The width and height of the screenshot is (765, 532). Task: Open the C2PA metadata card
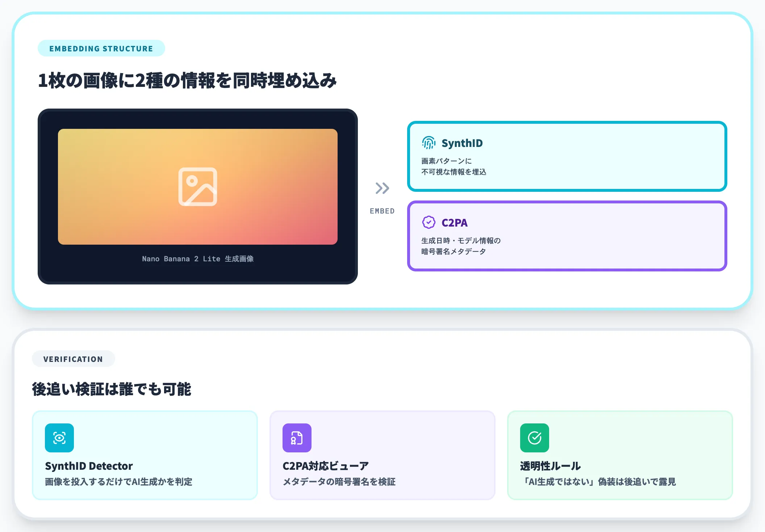point(567,236)
